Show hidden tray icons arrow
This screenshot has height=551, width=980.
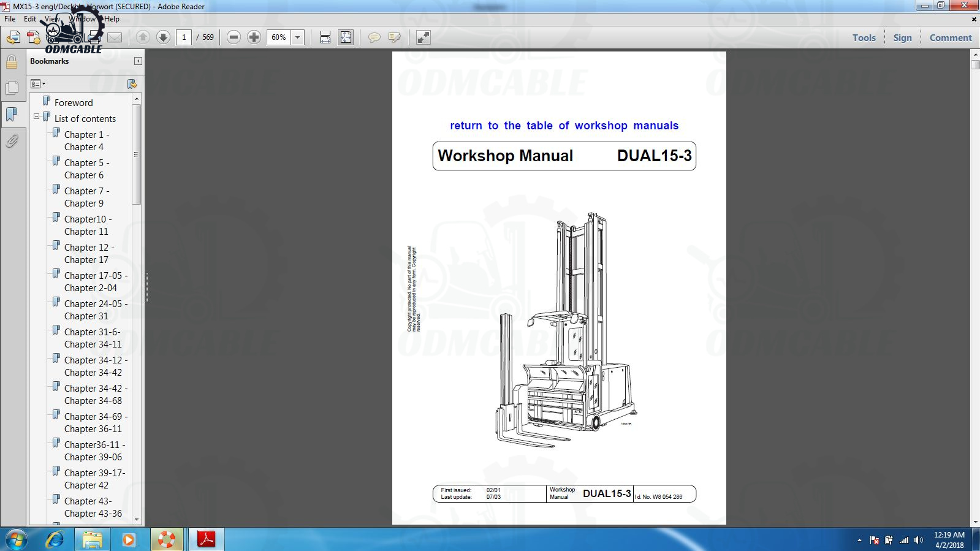859,540
